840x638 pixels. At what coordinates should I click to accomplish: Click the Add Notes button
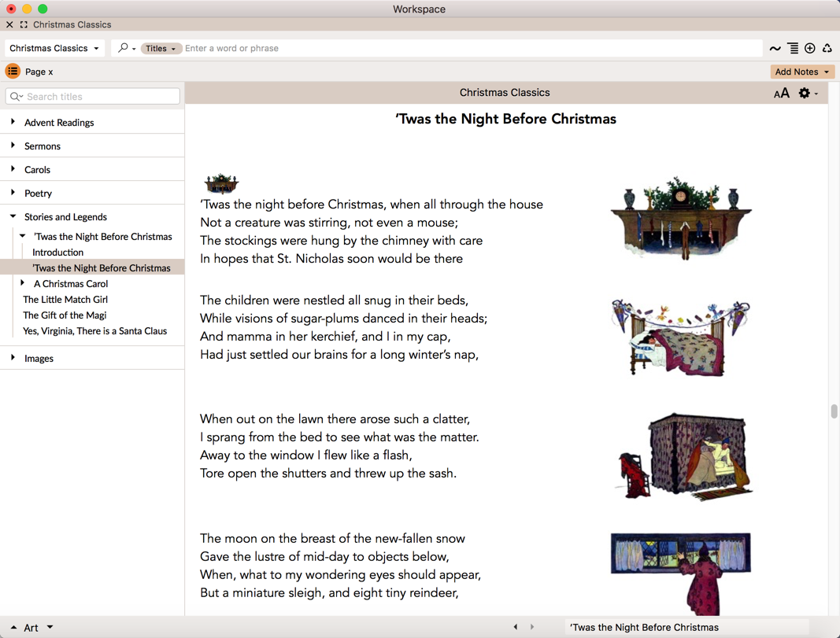tap(802, 72)
